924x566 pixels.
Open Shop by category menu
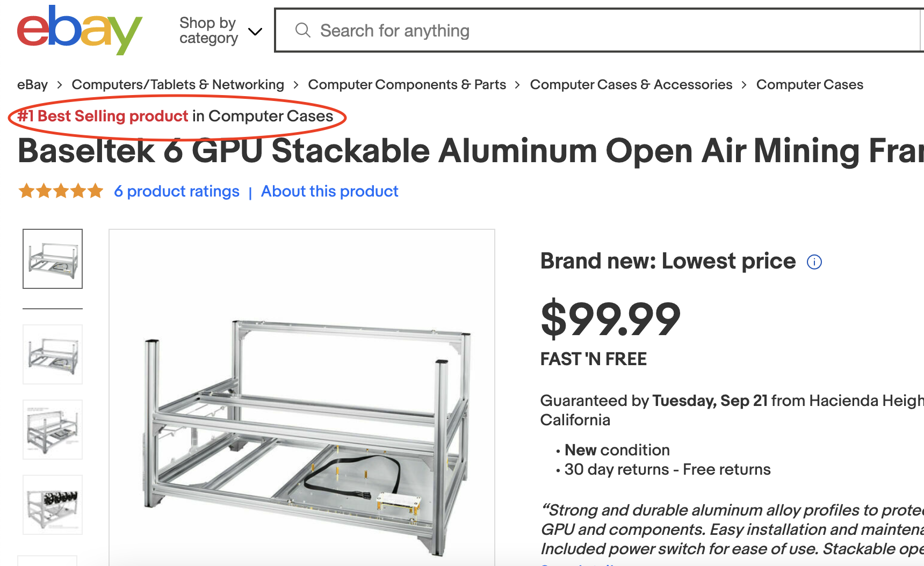pos(221,31)
